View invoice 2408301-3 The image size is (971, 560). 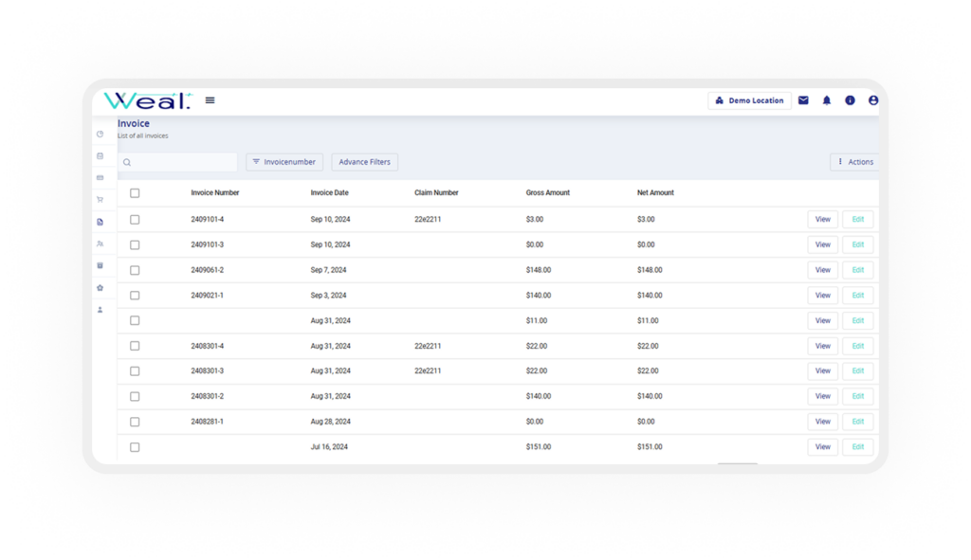(822, 371)
